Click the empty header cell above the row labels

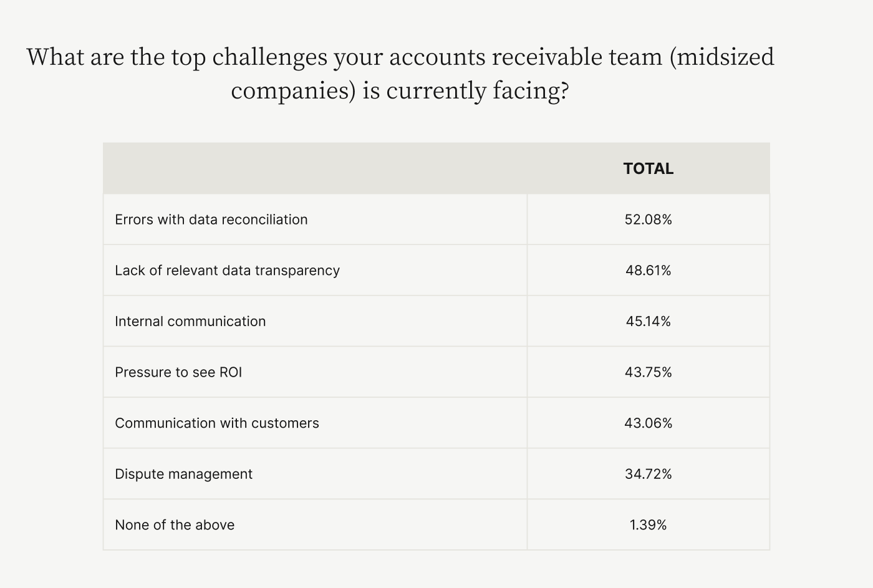pyautogui.click(x=315, y=168)
